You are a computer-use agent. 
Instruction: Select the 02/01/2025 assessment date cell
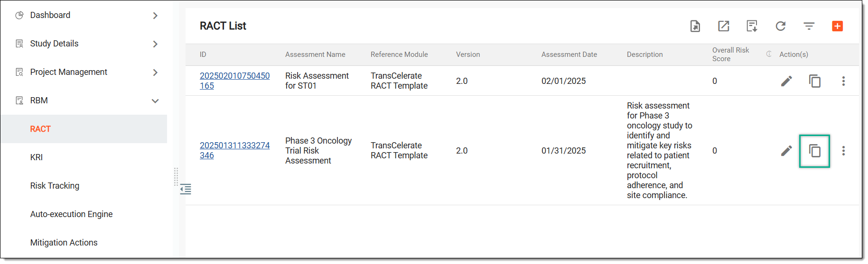point(563,81)
